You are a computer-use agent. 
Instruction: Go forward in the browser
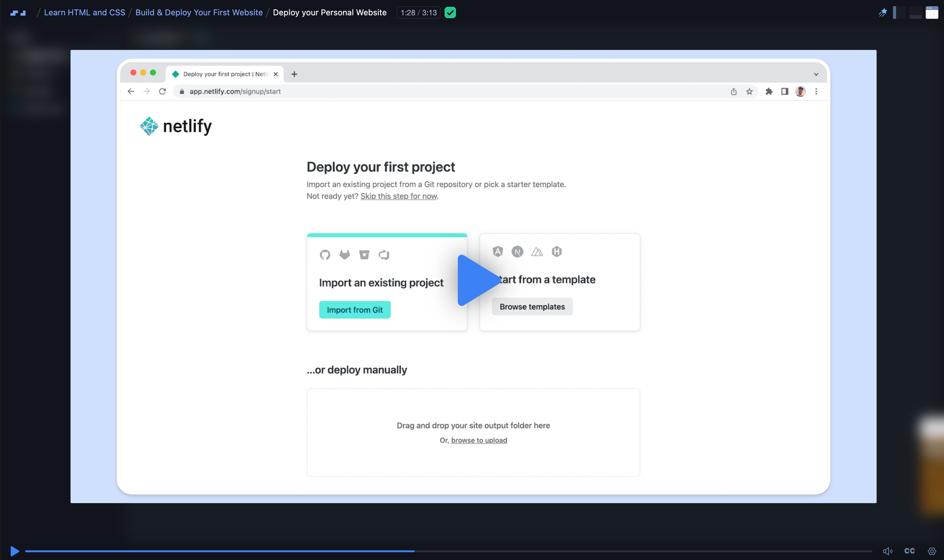click(147, 92)
